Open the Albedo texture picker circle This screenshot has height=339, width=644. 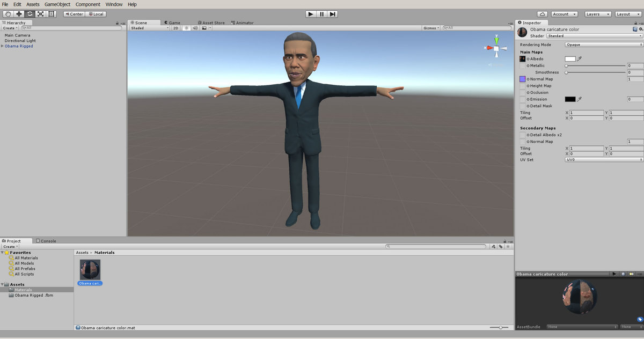click(528, 59)
